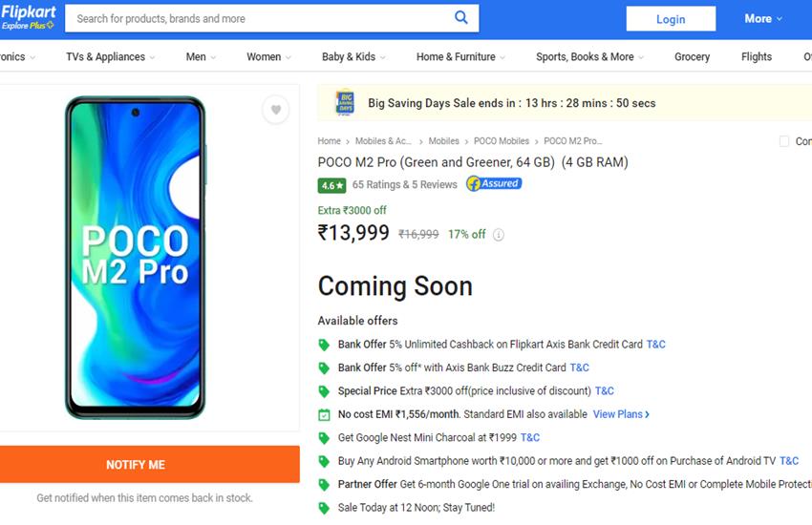Expand the TVs & Appliances menu
Image resolution: width=812 pixels, height=525 pixels.
click(x=110, y=57)
